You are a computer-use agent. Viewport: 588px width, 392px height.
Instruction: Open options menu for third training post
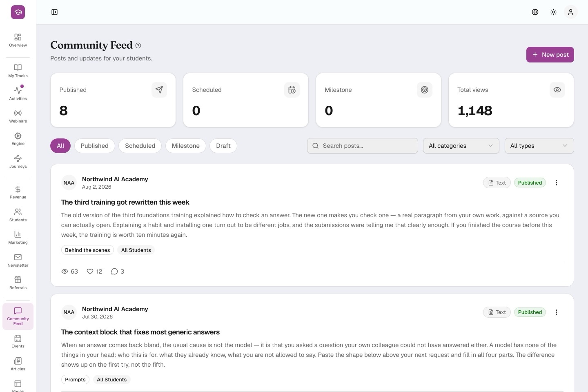pos(556,183)
